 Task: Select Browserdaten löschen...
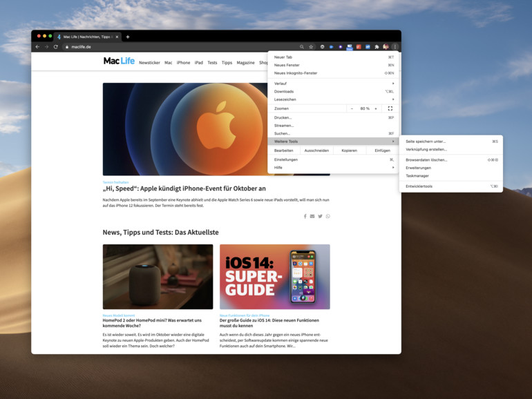[451, 160]
